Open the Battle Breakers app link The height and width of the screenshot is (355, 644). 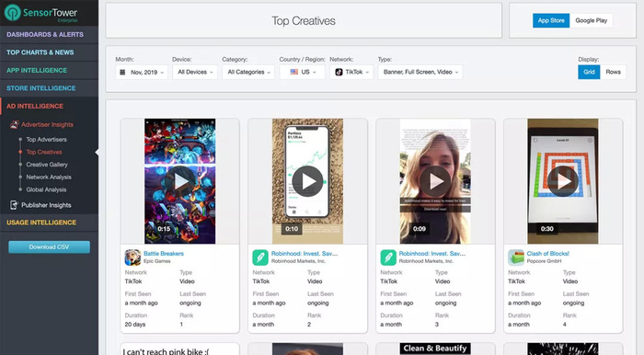(x=164, y=254)
